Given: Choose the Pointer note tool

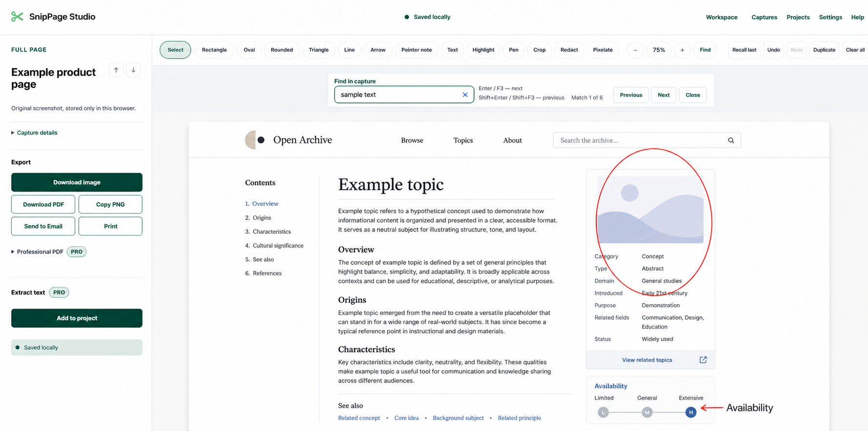Looking at the screenshot, I should [416, 50].
